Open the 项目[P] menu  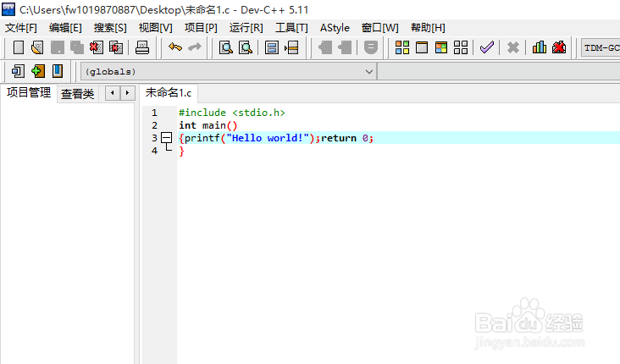coord(201,28)
